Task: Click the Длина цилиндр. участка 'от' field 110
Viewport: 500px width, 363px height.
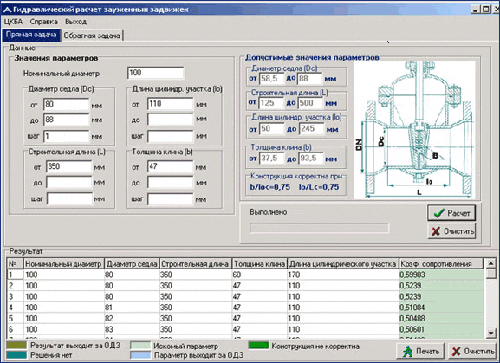Action: pos(170,104)
